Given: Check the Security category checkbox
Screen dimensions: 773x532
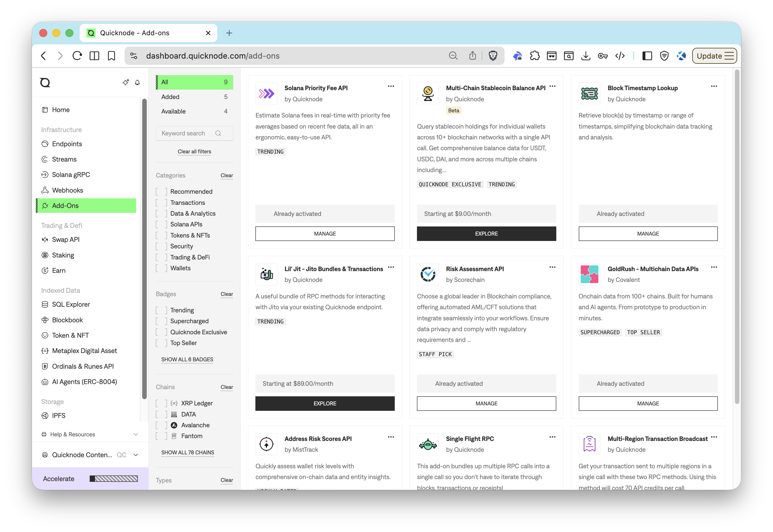Looking at the screenshot, I should [161, 246].
